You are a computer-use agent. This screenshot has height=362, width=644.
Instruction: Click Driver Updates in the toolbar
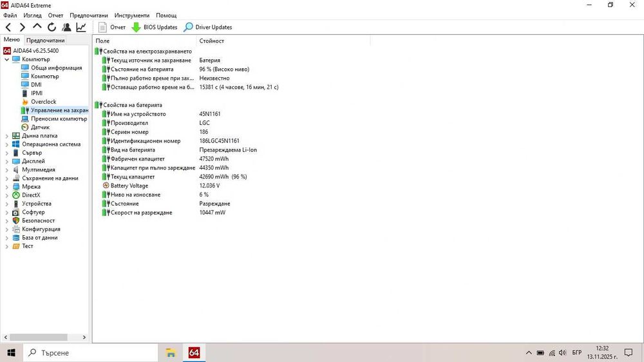tap(208, 27)
